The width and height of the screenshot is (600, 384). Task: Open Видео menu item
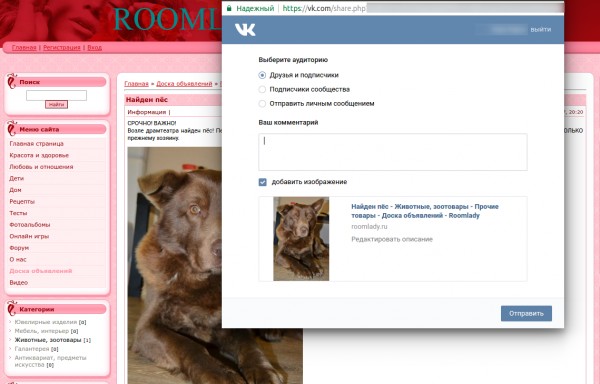tap(18, 283)
